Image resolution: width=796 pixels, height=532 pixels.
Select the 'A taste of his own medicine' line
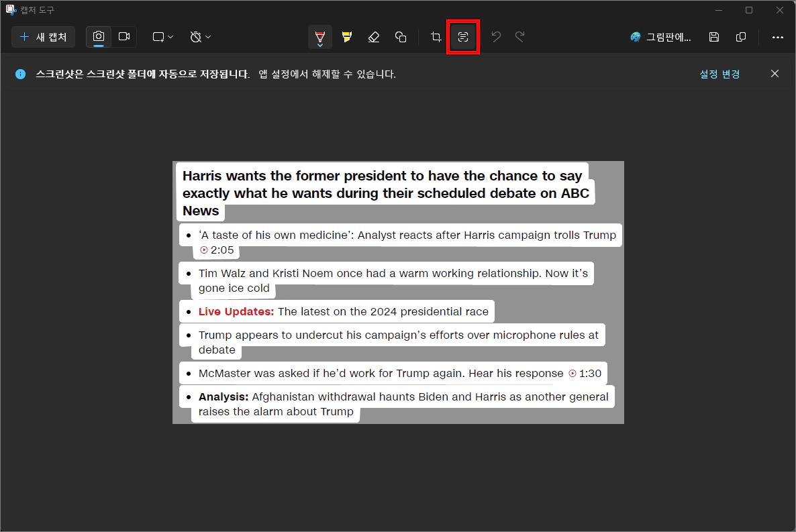click(407, 235)
